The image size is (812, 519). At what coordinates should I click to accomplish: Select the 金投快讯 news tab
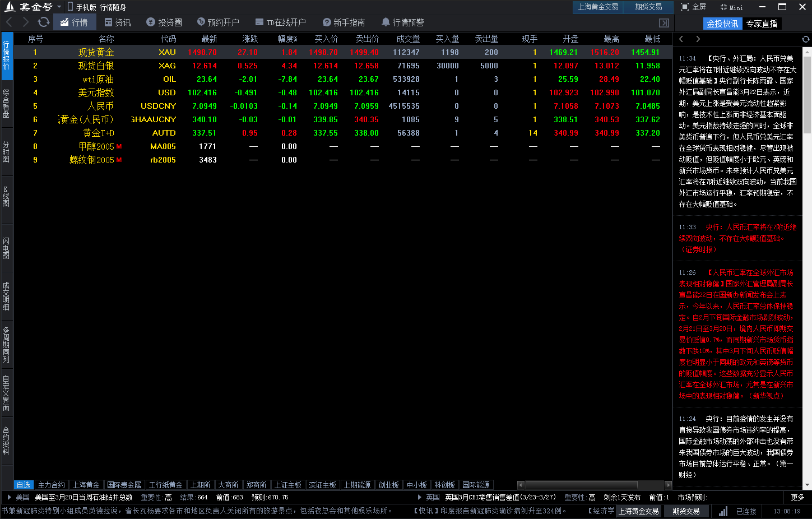(722, 24)
